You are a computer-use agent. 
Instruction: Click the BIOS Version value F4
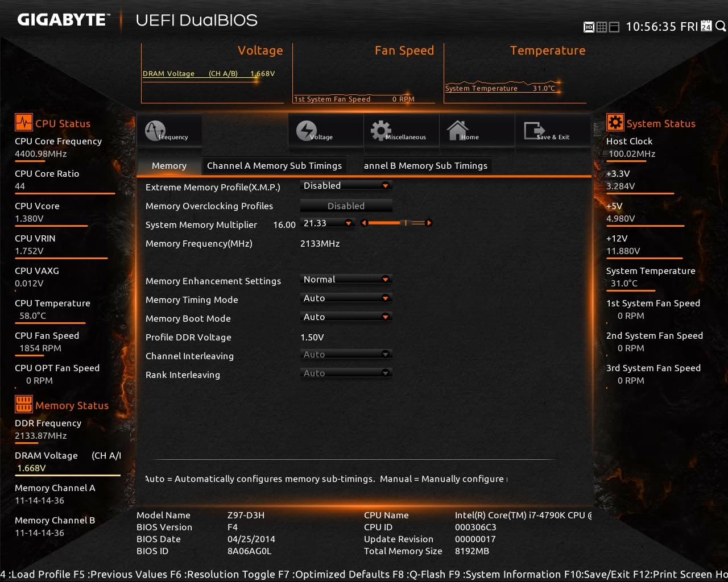233,527
